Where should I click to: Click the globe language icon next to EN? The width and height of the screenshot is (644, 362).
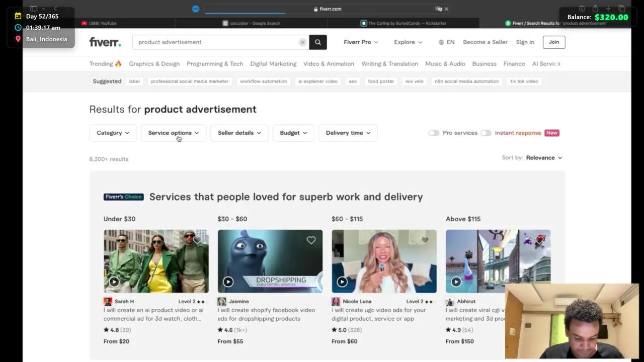click(441, 42)
